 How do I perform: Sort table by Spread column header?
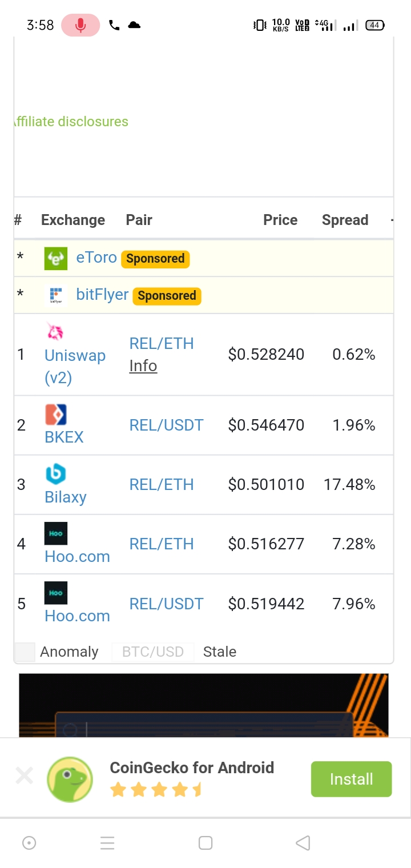pyautogui.click(x=345, y=220)
